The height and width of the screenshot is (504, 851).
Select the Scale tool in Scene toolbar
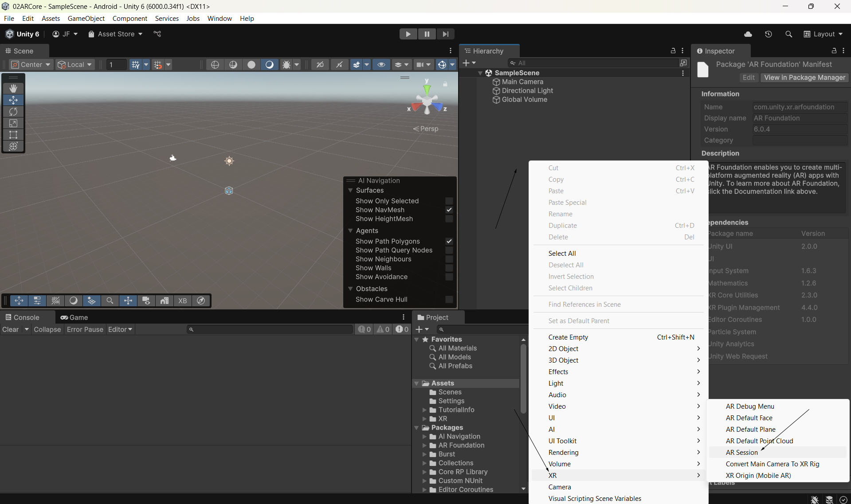pyautogui.click(x=13, y=123)
